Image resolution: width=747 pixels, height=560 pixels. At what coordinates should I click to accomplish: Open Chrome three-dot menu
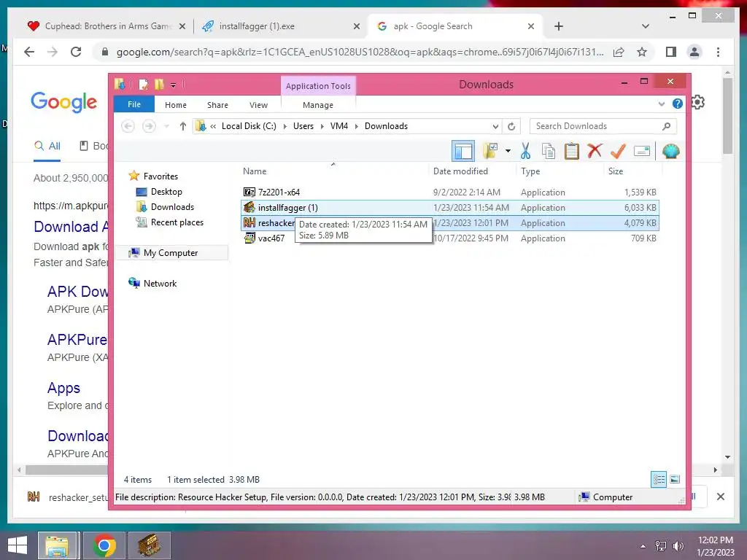click(x=718, y=52)
